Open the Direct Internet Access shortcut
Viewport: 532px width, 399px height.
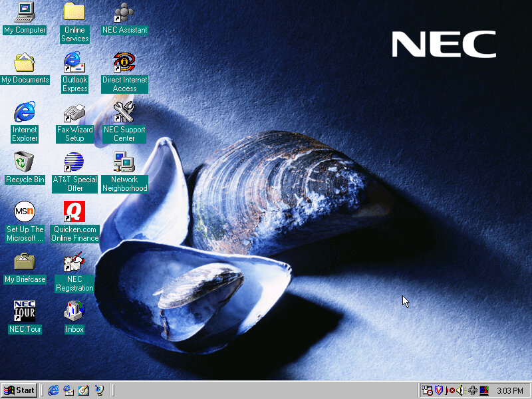[x=124, y=63]
